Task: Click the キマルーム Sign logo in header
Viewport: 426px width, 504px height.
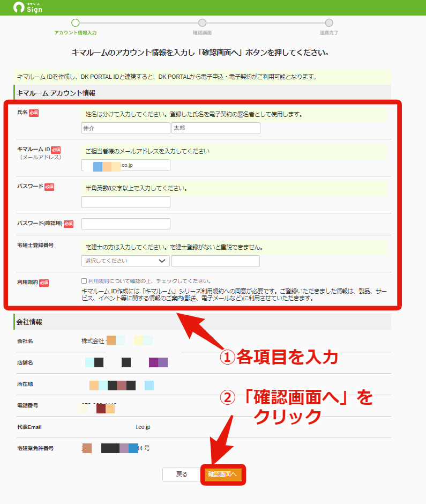Action: (x=28, y=8)
